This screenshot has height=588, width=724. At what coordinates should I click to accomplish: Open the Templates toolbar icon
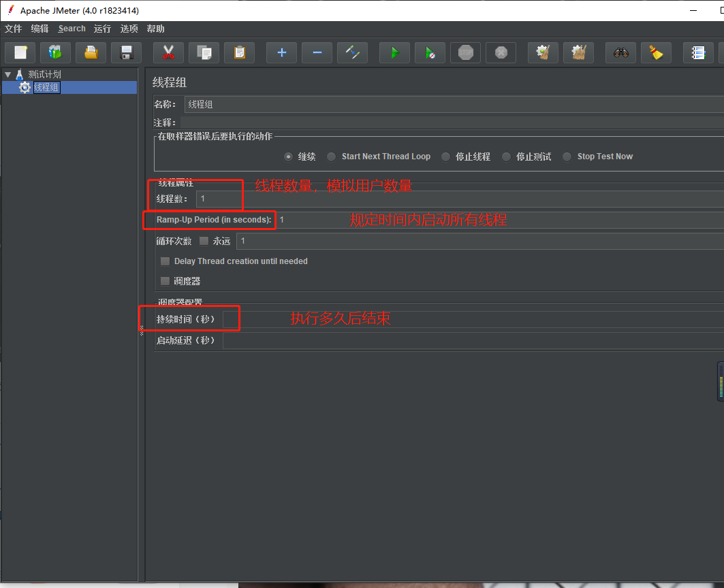(x=55, y=52)
